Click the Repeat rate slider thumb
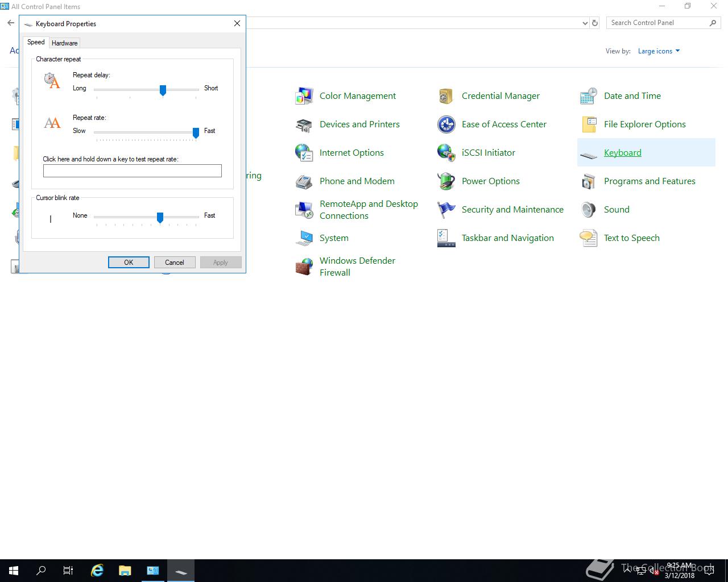 click(x=196, y=133)
